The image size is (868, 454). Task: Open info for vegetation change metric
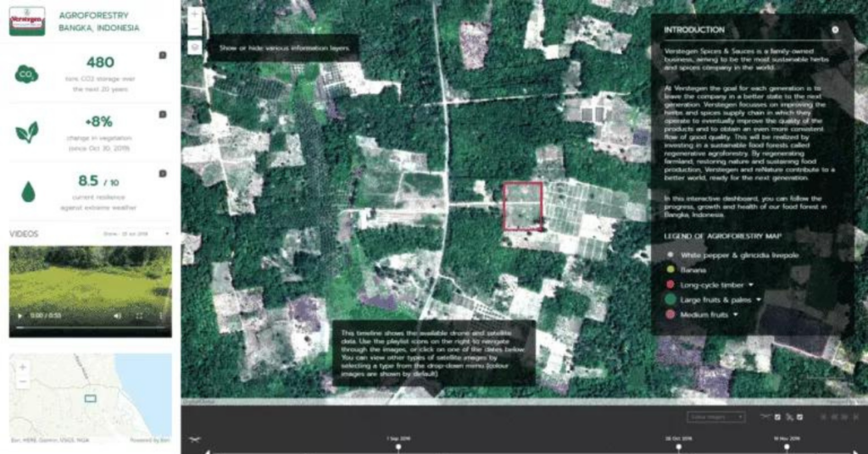(x=163, y=115)
